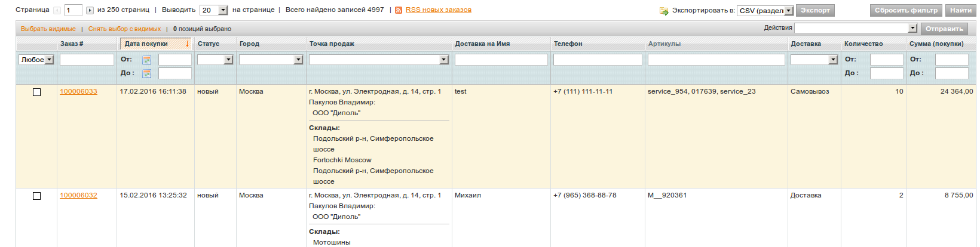Click the Доставка на Имя filter input
This screenshot has height=247, width=980.
click(x=501, y=60)
